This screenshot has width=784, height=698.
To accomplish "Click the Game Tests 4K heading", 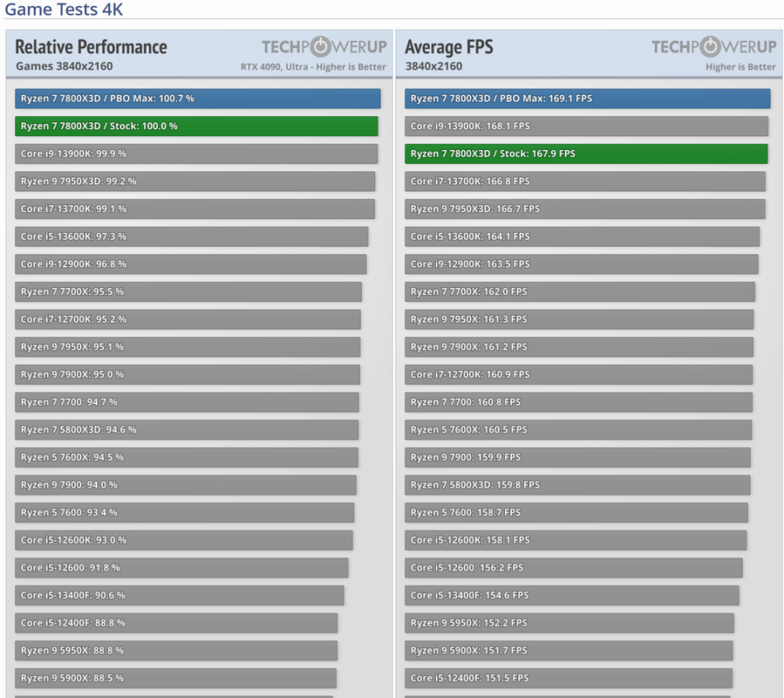I will 64,9.
